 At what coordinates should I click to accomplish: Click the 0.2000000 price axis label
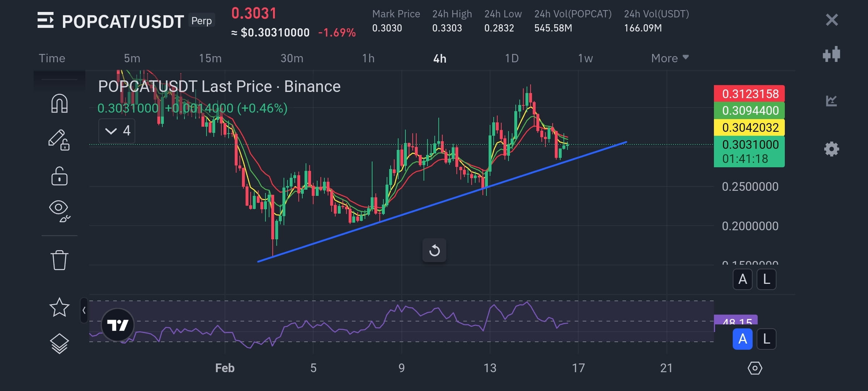click(x=750, y=226)
